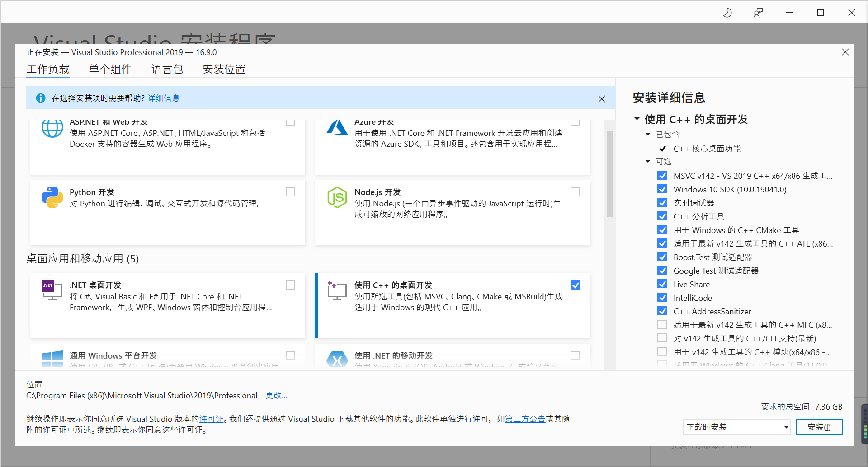Click the .NET desktop development icon
This screenshot has width=868, height=467.
(52, 290)
